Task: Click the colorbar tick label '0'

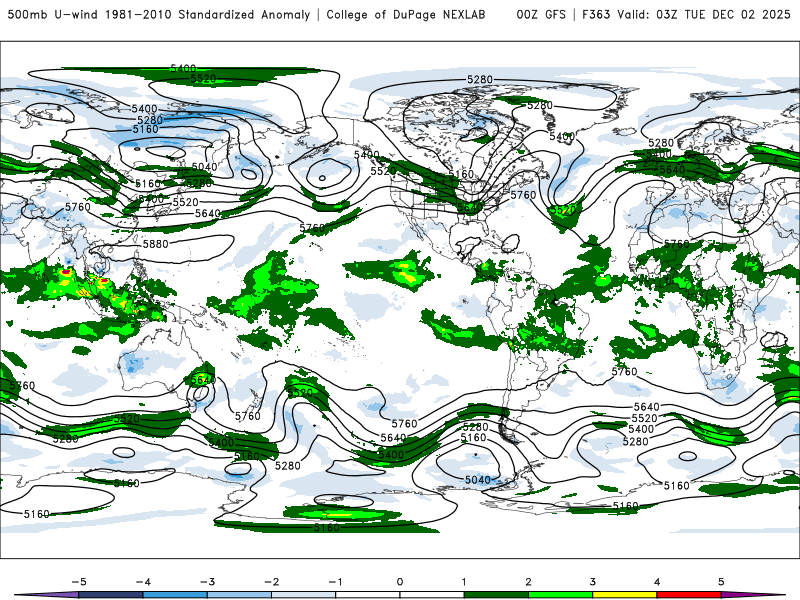Action: (x=400, y=582)
